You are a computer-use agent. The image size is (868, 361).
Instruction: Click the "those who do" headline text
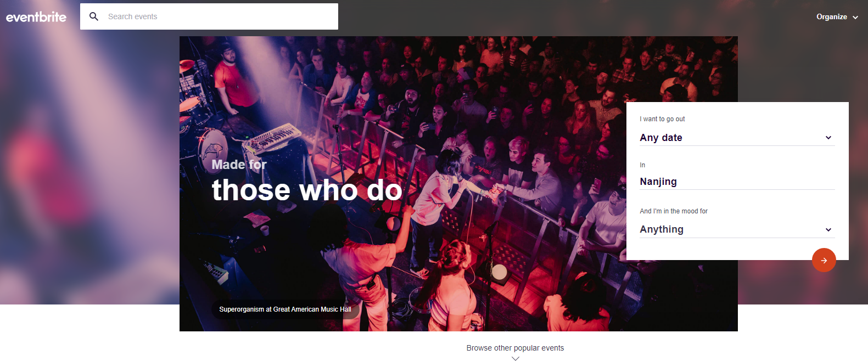(307, 190)
